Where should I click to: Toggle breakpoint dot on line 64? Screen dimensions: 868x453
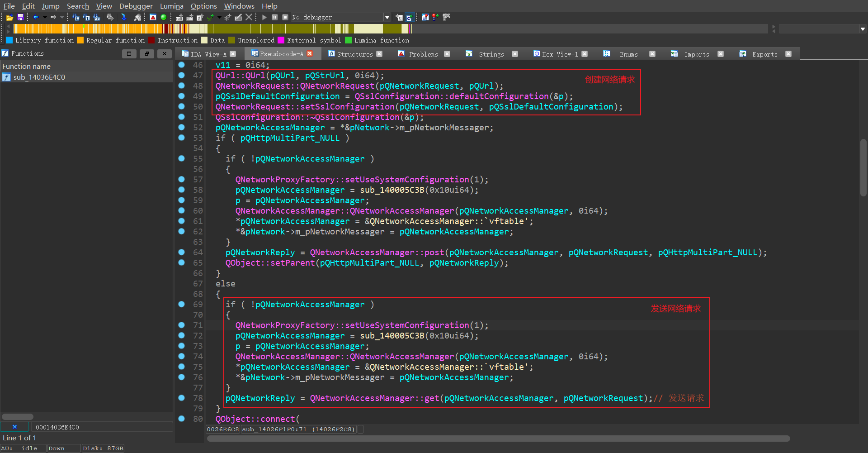pos(182,252)
